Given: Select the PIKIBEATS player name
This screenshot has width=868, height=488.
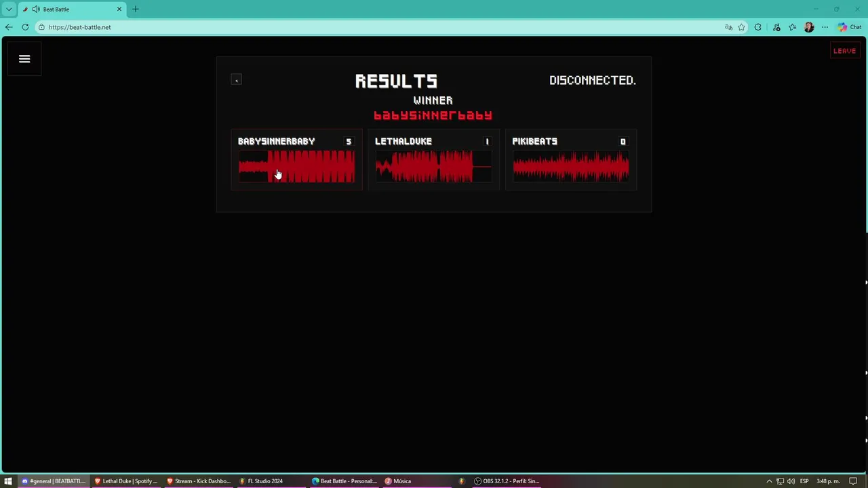Looking at the screenshot, I should [535, 141].
